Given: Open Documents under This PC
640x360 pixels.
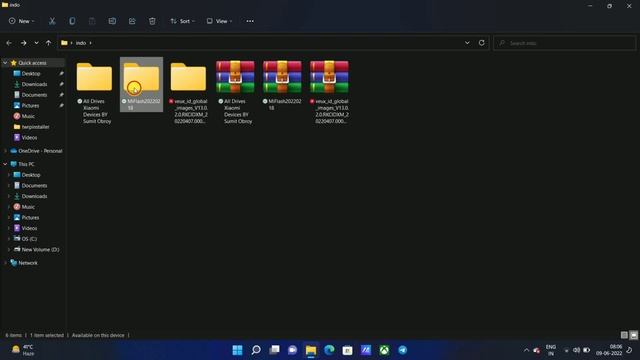Looking at the screenshot, I should (34, 185).
